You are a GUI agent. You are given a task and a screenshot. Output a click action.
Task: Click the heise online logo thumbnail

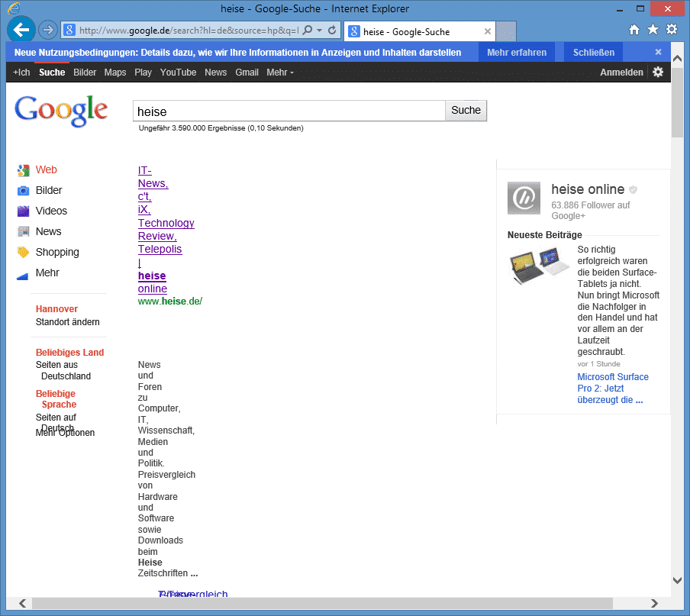[524, 198]
